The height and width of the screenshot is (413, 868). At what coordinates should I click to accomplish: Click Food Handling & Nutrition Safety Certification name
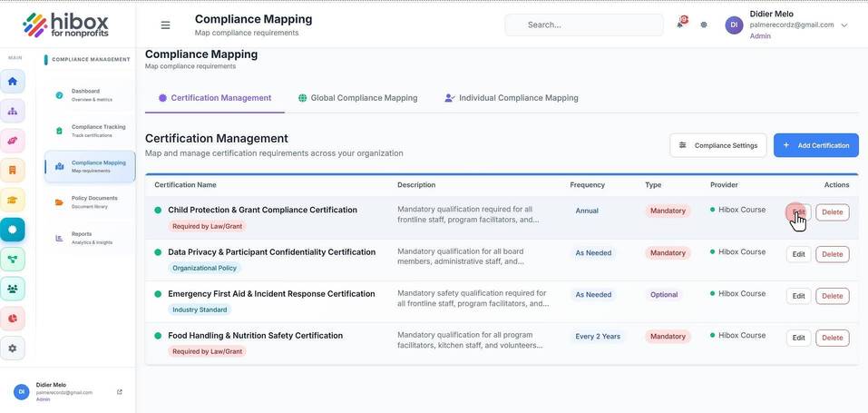click(255, 335)
